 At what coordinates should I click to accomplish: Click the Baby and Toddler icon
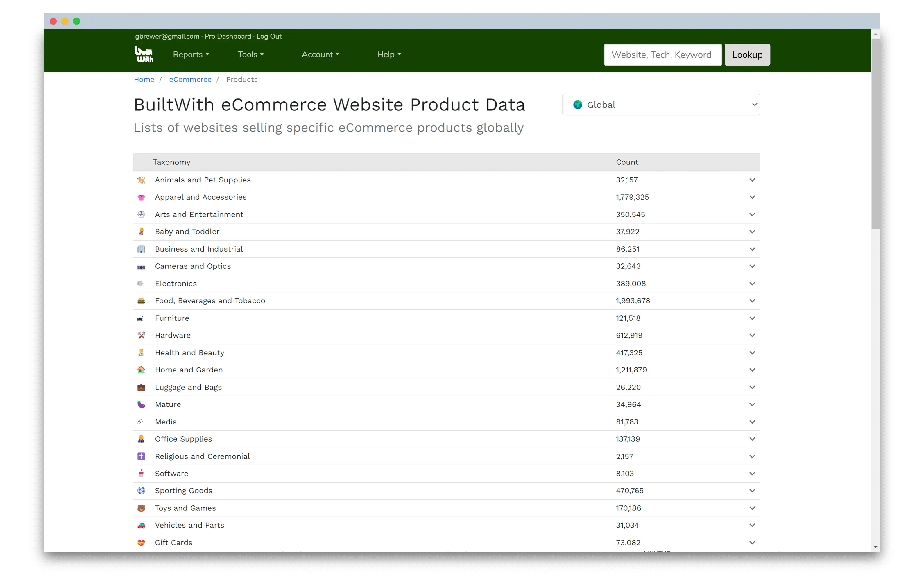coord(141,232)
